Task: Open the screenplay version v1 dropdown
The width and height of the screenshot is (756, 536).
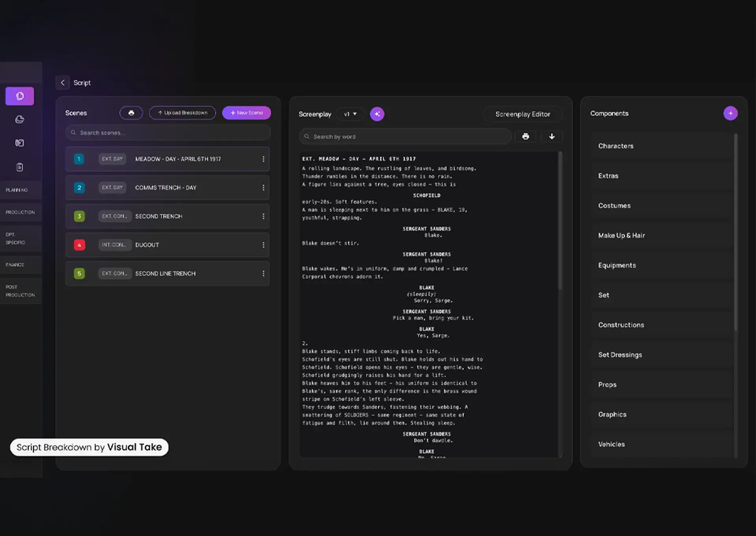Action: pyautogui.click(x=350, y=114)
